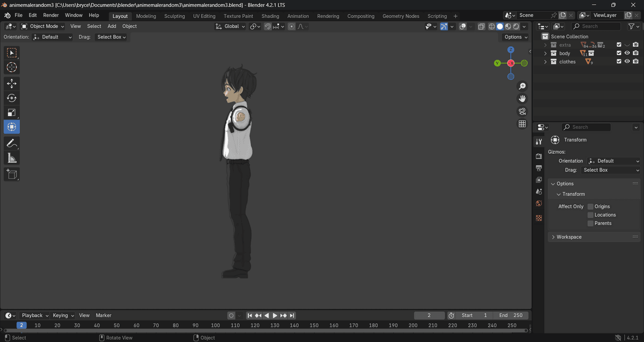Open the Object Mode dropdown
The image size is (644, 342).
[x=43, y=26]
